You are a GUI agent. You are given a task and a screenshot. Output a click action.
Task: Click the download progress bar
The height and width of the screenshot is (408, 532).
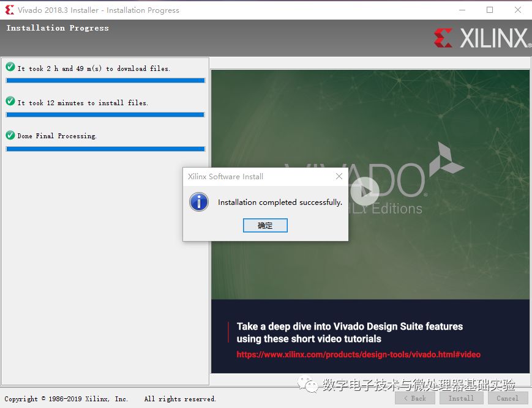click(x=105, y=80)
